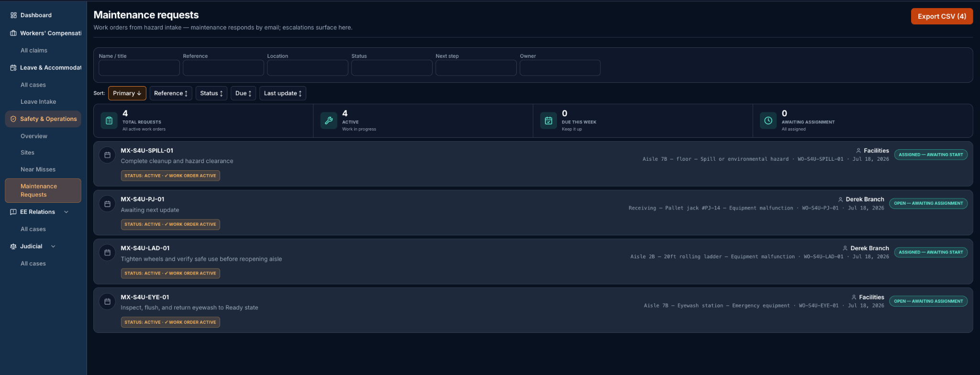This screenshot has width=980, height=375.
Task: Click the calendar icon beside MX-S4U-EYE-01
Action: coord(107,301)
